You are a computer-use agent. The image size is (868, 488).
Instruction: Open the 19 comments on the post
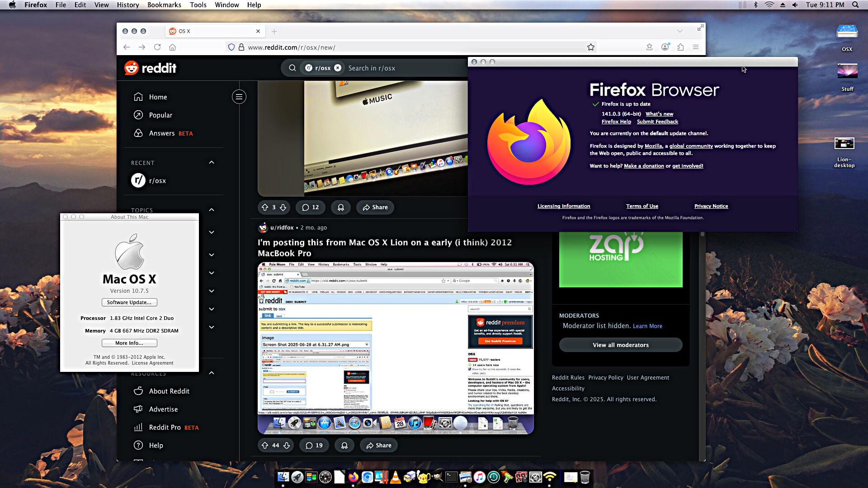coord(314,445)
